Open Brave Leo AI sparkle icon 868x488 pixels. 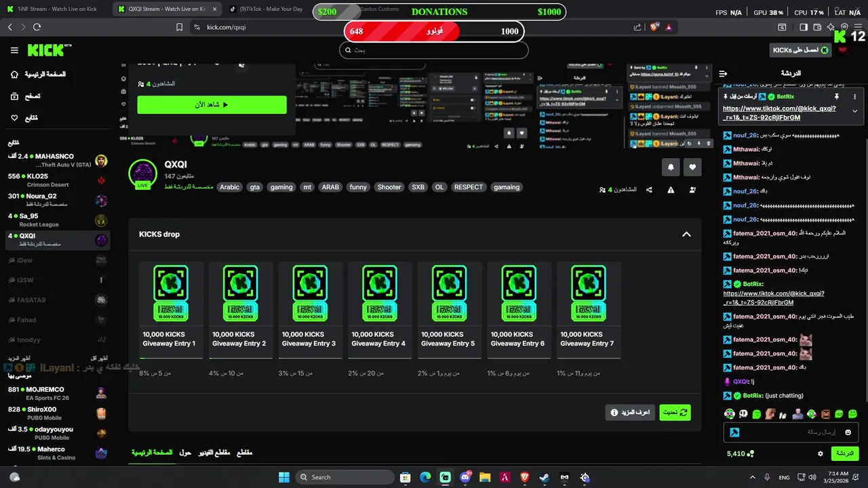[x=831, y=27]
